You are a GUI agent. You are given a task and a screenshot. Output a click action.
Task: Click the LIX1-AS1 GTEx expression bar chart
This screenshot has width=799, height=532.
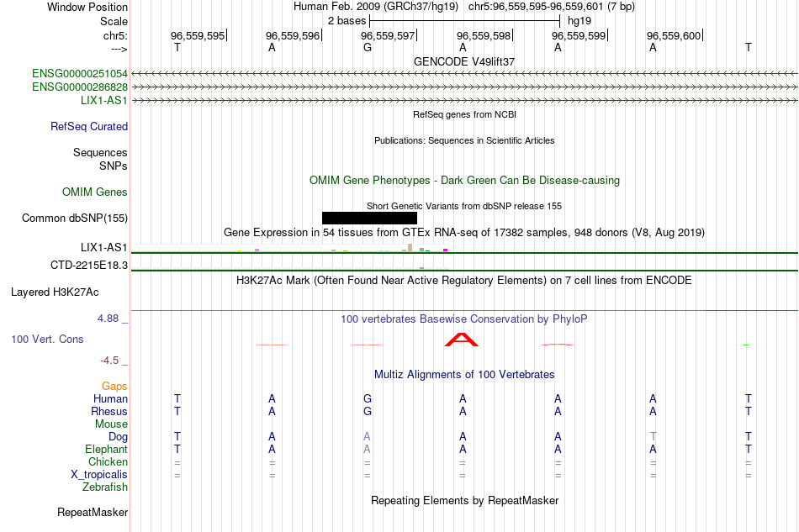coord(289,248)
